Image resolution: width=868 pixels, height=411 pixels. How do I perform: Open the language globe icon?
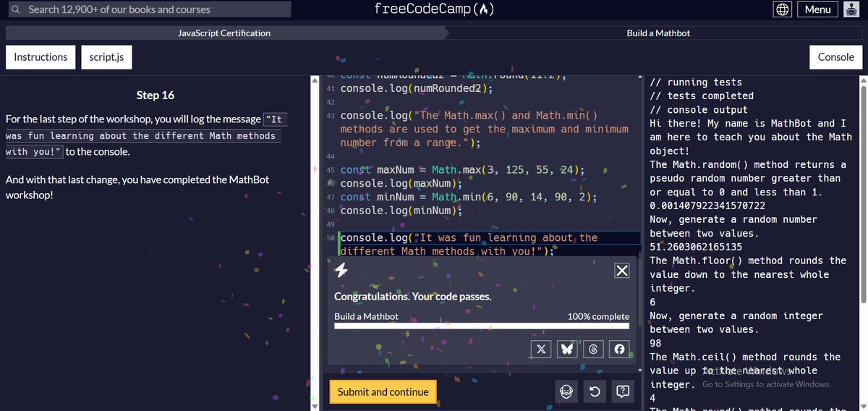tap(783, 9)
